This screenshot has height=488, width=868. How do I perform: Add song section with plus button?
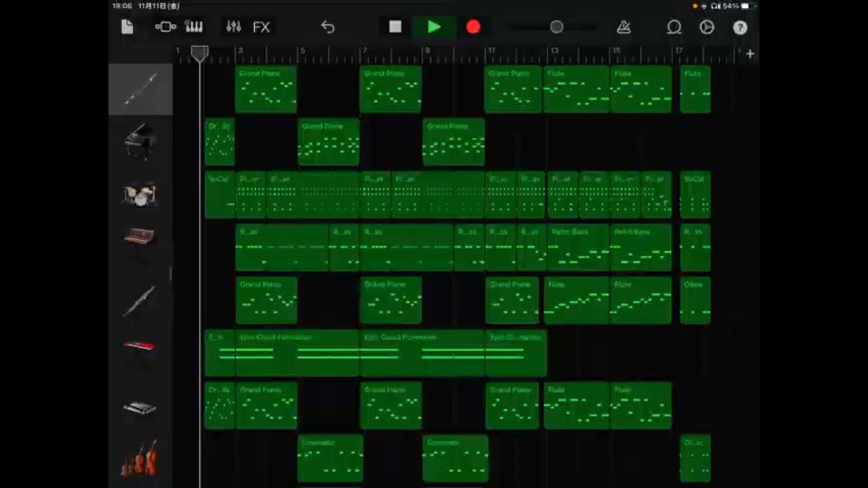tap(750, 53)
